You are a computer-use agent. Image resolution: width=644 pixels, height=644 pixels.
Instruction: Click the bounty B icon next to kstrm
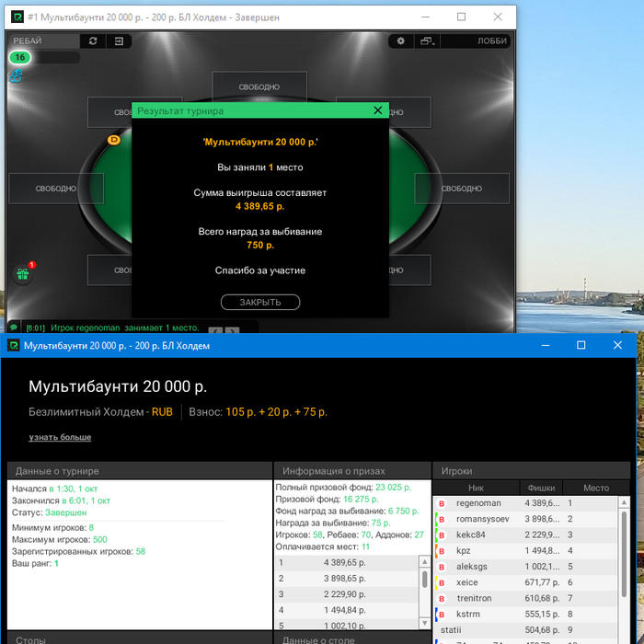[442, 615]
